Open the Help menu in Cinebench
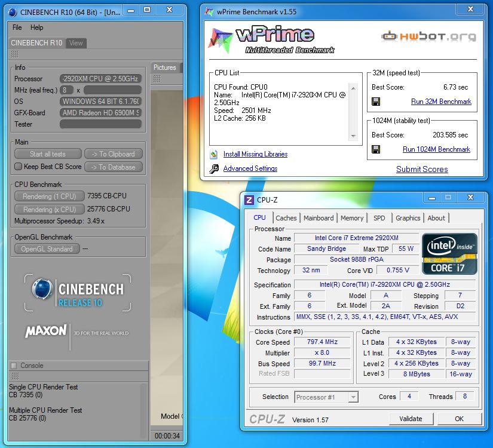 pos(37,27)
